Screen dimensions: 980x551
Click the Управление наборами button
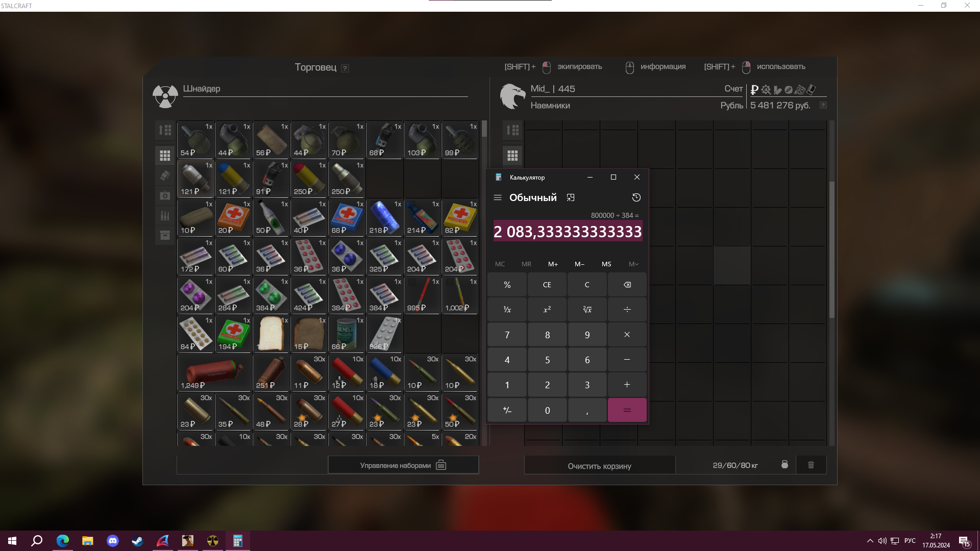403,465
